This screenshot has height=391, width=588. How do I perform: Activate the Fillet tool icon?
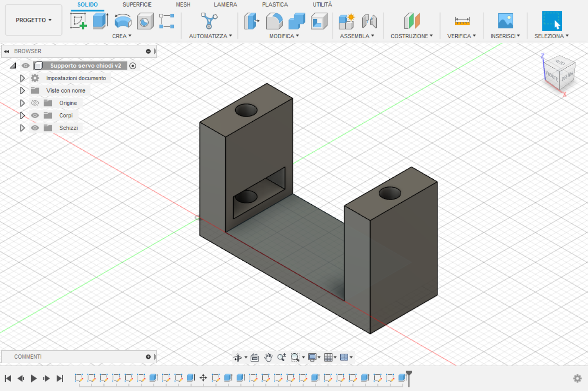click(274, 21)
